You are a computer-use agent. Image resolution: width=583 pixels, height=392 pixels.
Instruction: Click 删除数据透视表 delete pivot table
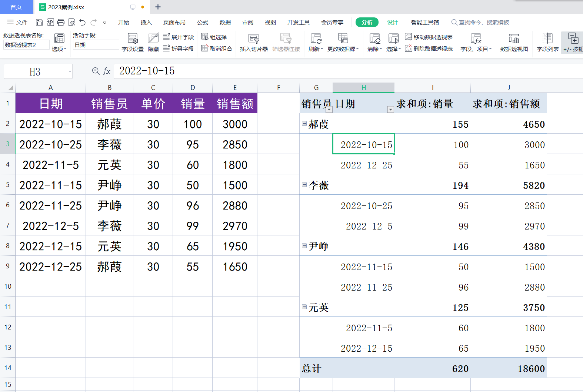429,48
